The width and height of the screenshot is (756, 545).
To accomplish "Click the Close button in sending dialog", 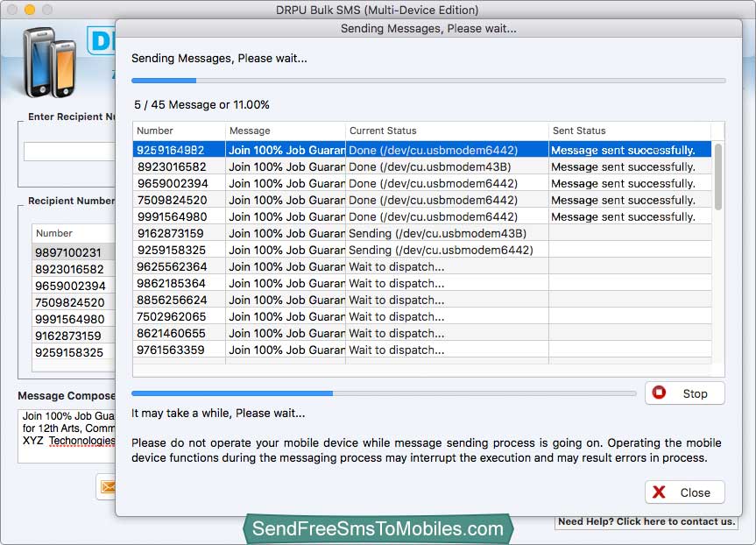I will click(685, 492).
